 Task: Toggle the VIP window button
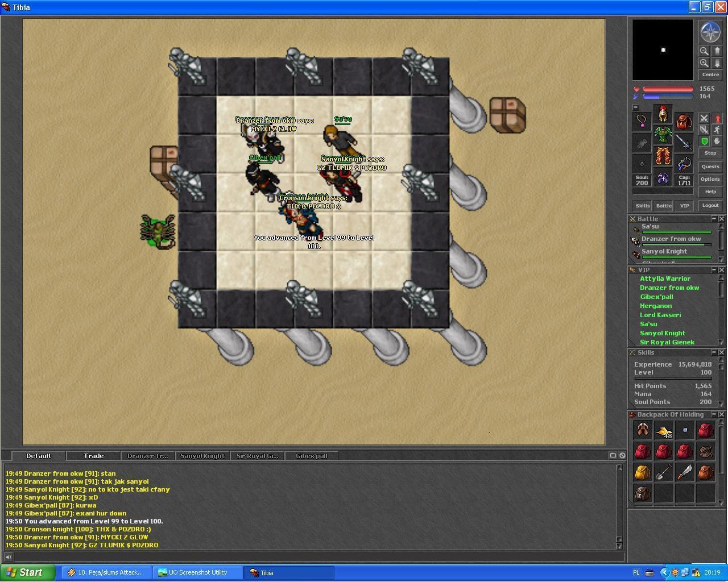(684, 206)
